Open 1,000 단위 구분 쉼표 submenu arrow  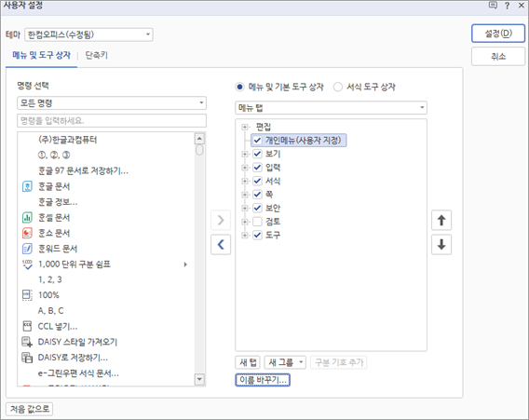pos(185,264)
